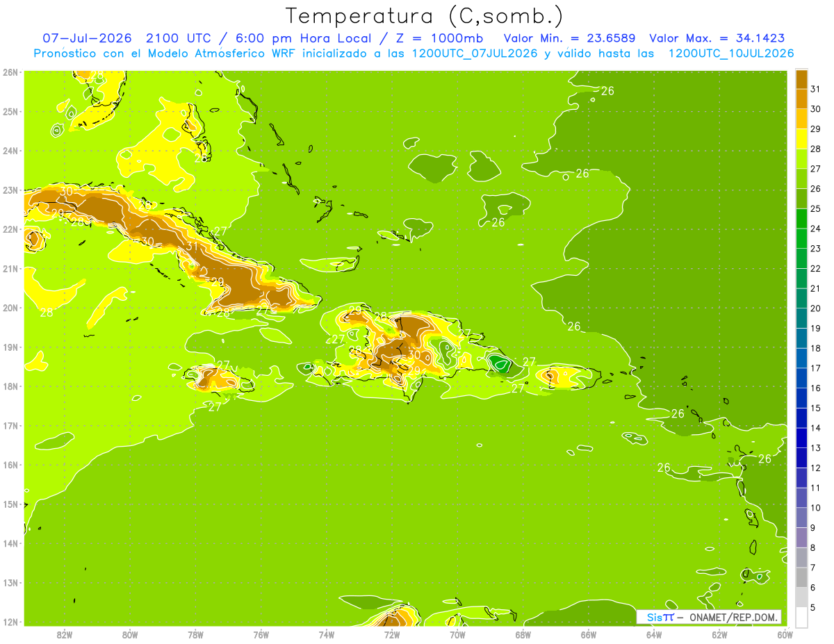Click latitude axis label "15N"

pos(10,504)
